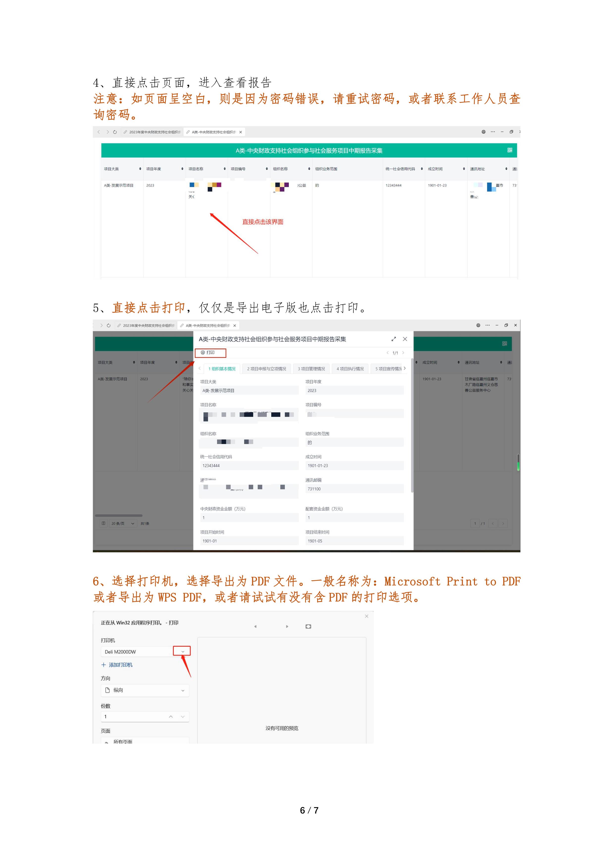Viewport: 614px width, 868px height.
Task: Sort by 项目编号 in first table
Action: pyautogui.click(x=267, y=169)
